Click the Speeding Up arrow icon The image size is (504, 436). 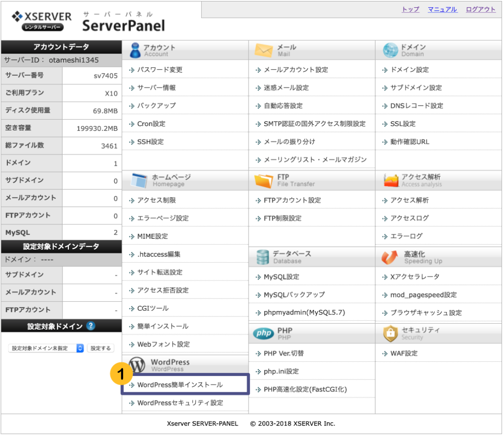tap(390, 257)
